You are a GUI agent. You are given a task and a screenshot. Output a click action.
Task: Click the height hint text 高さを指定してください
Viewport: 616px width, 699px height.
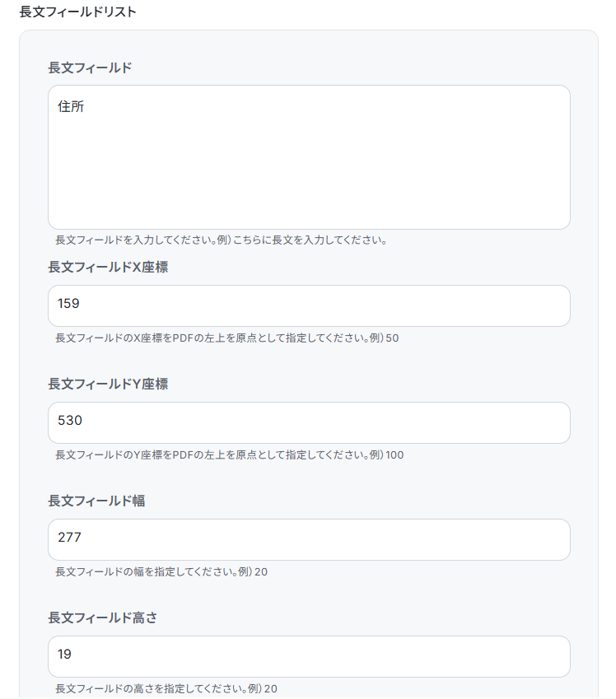tap(166, 688)
